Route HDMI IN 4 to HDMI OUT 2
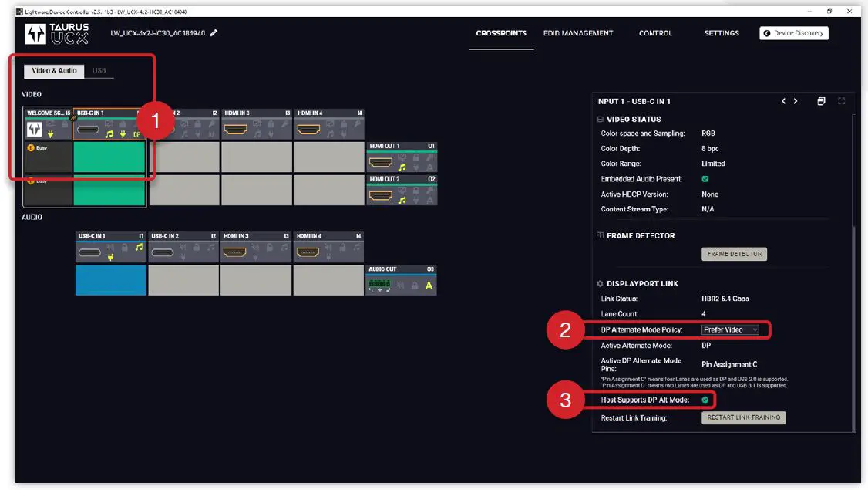Screen dimensions: 868x490 pyautogui.click(x=329, y=190)
